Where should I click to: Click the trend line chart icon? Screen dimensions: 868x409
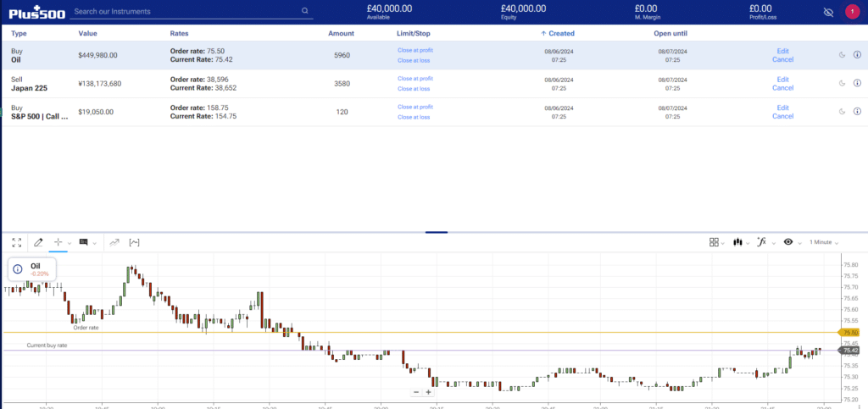click(x=114, y=242)
